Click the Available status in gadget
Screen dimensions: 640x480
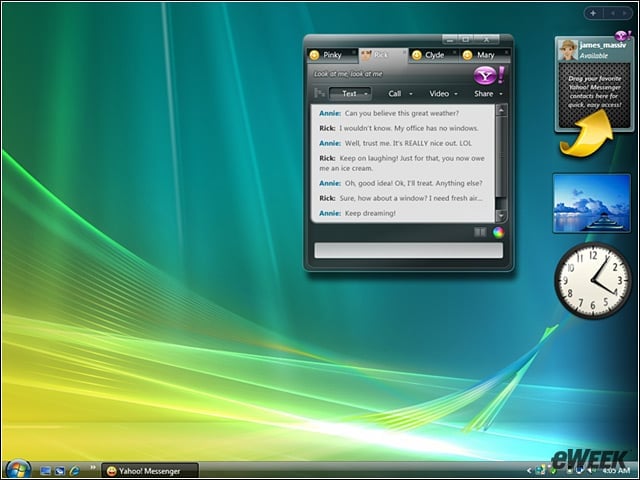tap(594, 56)
